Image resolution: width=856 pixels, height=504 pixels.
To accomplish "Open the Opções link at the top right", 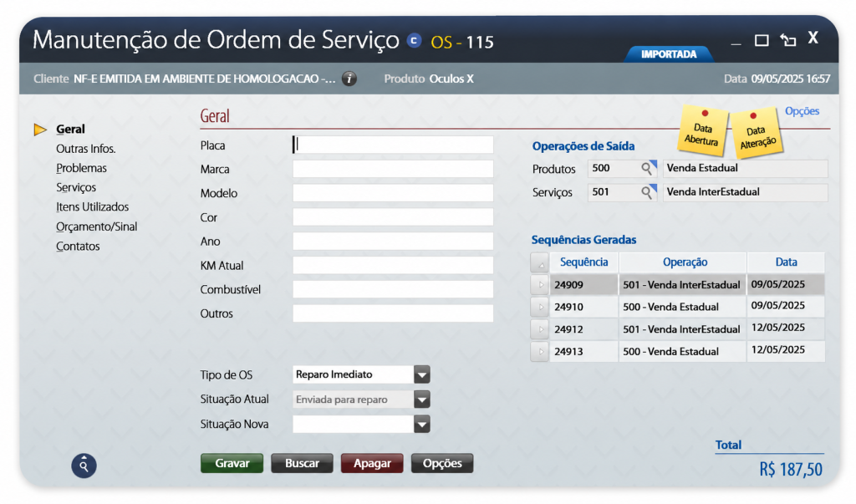I will pyautogui.click(x=802, y=111).
